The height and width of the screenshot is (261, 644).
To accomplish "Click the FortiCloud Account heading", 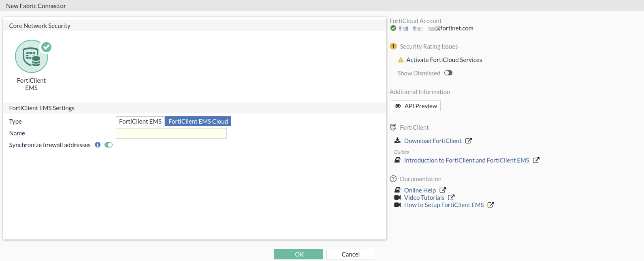I will pos(416,21).
